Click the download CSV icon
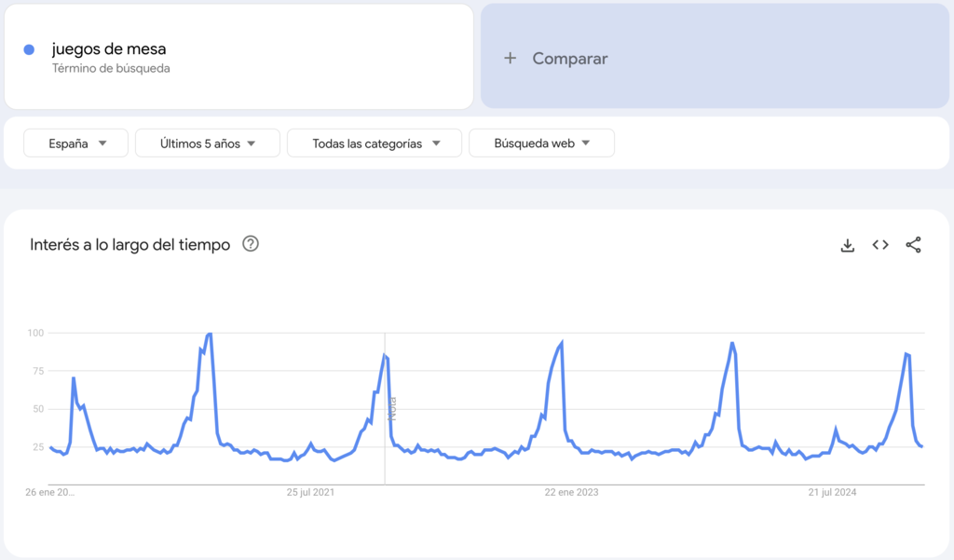This screenshot has height=560, width=954. point(847,244)
